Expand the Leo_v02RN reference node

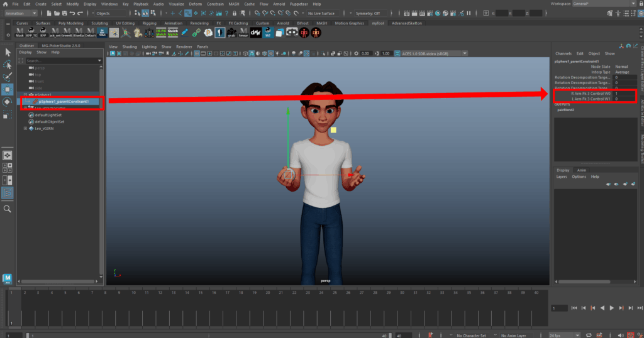pyautogui.click(x=25, y=129)
